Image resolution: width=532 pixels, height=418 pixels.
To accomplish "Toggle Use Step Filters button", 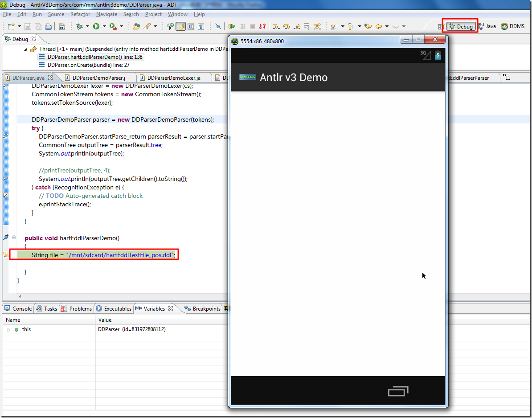I will coord(317,26).
